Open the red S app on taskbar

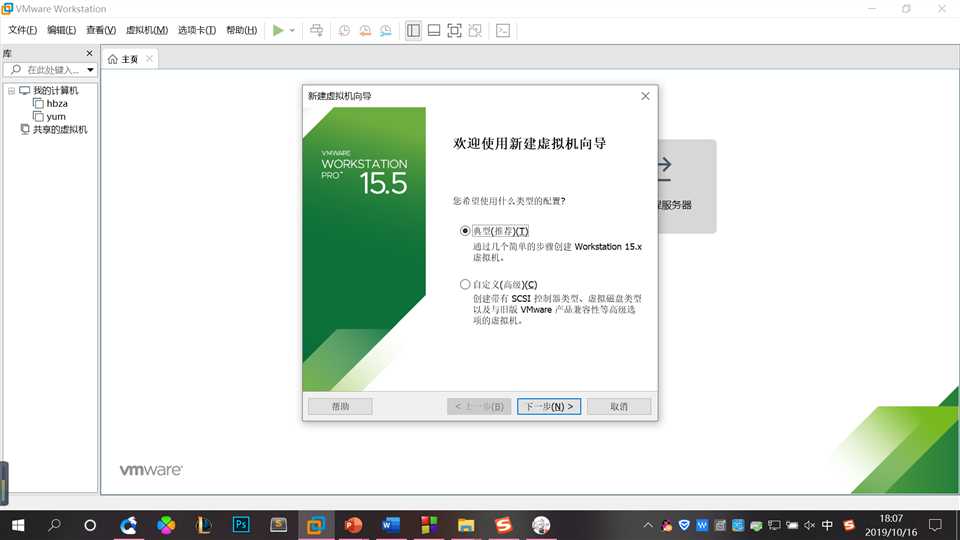pyautogui.click(x=503, y=525)
